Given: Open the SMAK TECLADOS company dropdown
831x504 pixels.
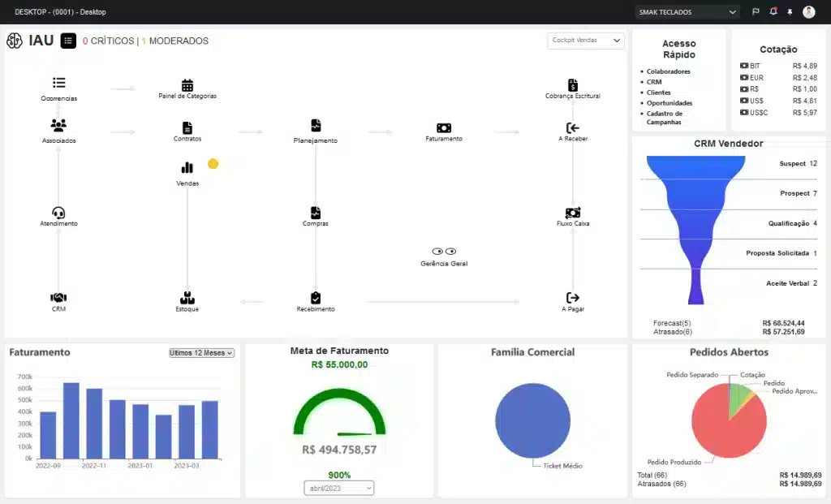Looking at the screenshot, I should coord(686,11).
